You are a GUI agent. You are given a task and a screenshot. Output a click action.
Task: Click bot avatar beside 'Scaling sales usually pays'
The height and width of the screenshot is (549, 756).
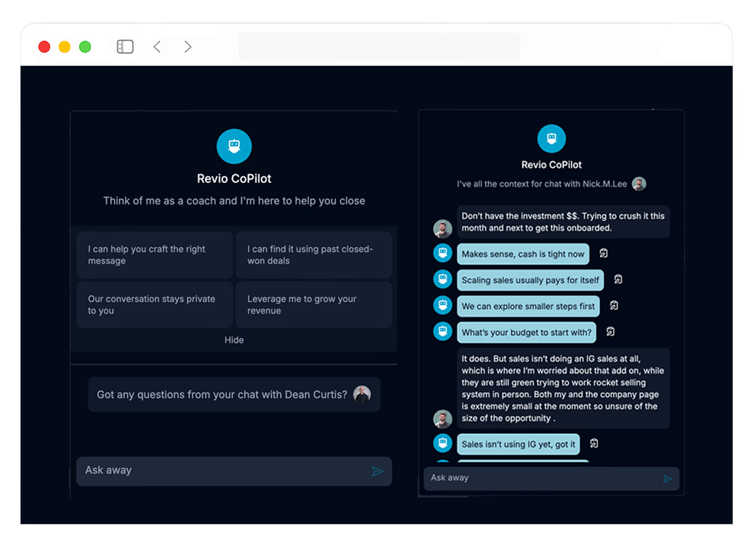(442, 279)
